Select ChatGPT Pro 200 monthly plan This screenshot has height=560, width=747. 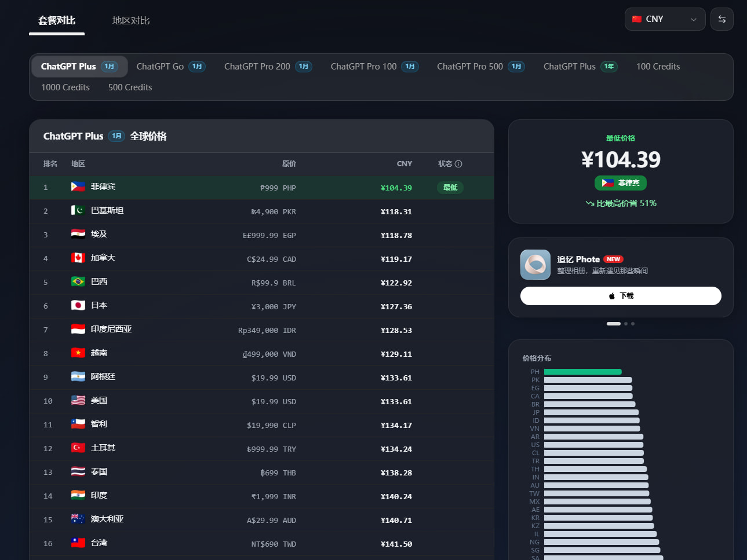pos(268,67)
